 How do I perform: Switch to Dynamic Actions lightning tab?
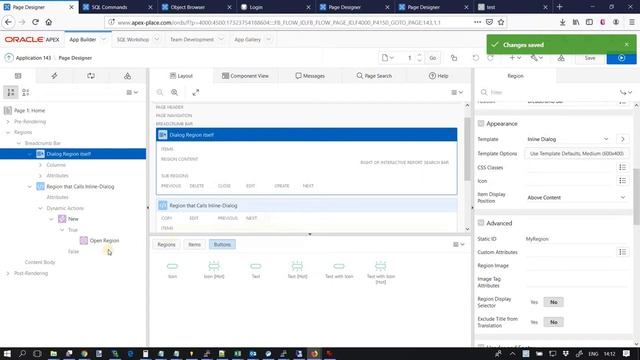point(54,76)
